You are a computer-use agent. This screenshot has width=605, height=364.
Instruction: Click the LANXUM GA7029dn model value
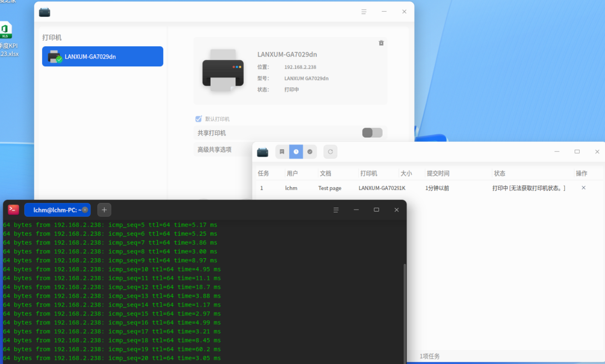306,79
